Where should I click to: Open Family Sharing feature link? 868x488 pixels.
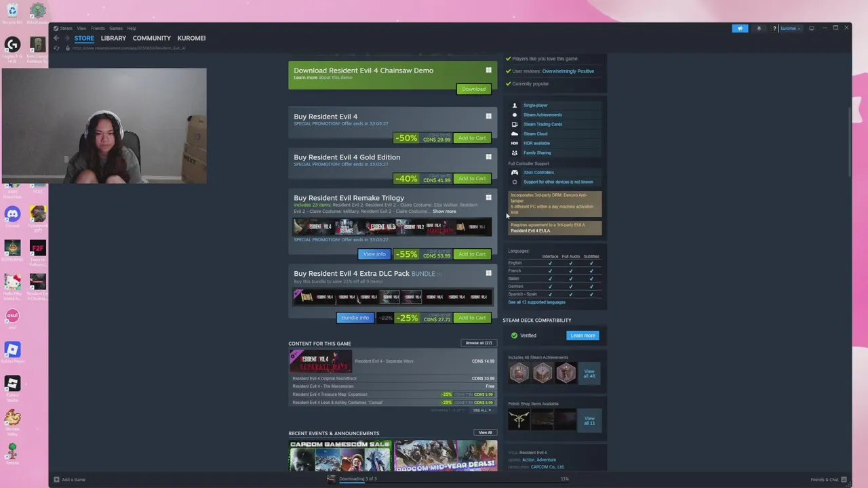pos(537,153)
